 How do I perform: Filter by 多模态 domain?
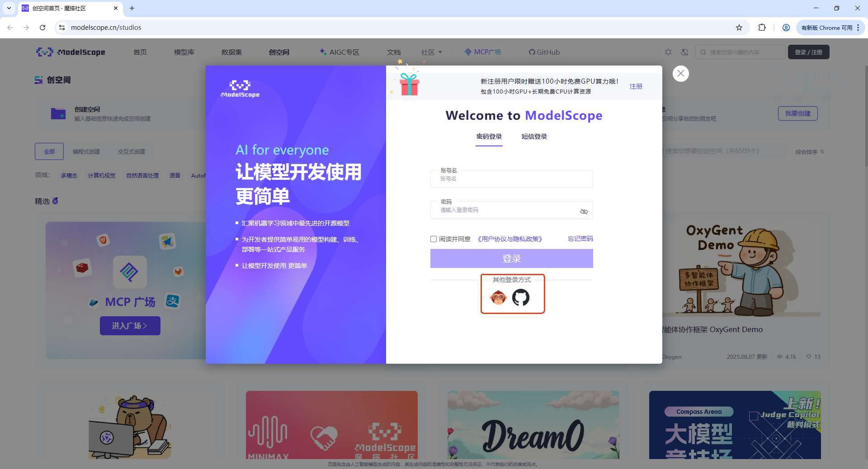click(x=69, y=175)
